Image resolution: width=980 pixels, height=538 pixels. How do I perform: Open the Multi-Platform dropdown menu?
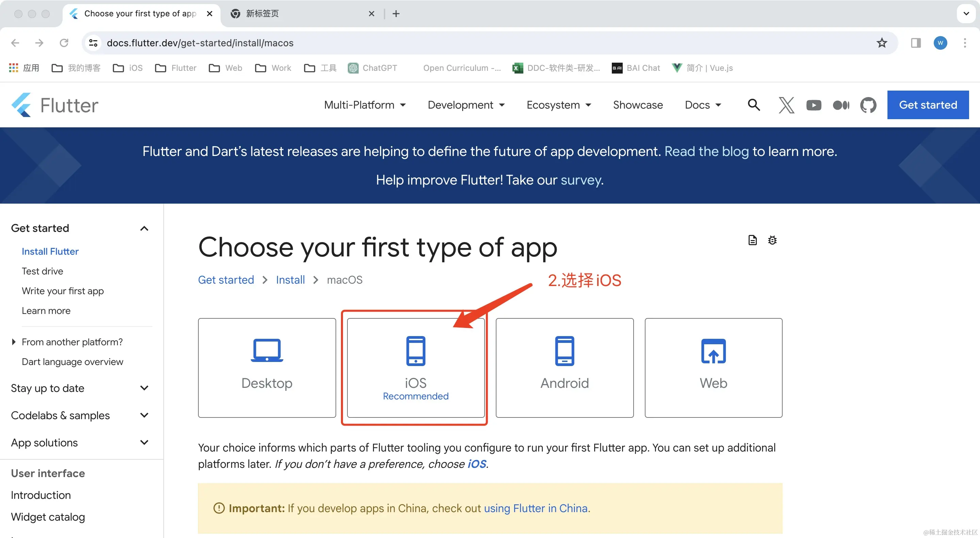pos(365,105)
